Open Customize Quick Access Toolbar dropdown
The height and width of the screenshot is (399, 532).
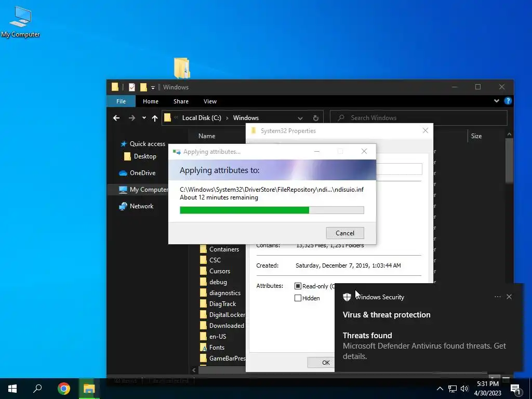[153, 87]
